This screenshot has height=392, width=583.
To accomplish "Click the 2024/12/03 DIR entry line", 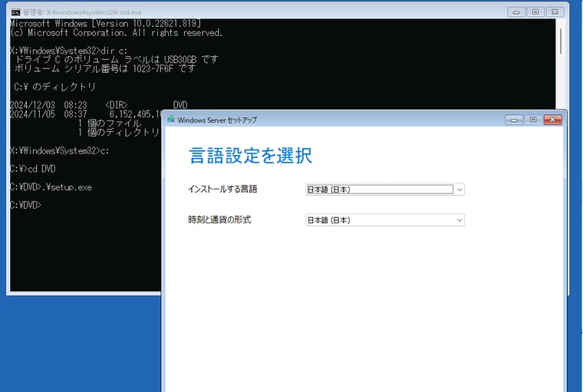I will 98,105.
